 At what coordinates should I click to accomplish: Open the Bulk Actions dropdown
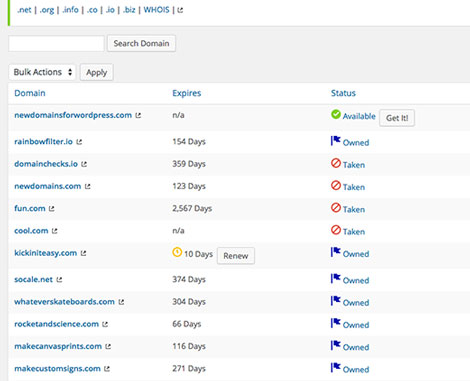tap(42, 72)
